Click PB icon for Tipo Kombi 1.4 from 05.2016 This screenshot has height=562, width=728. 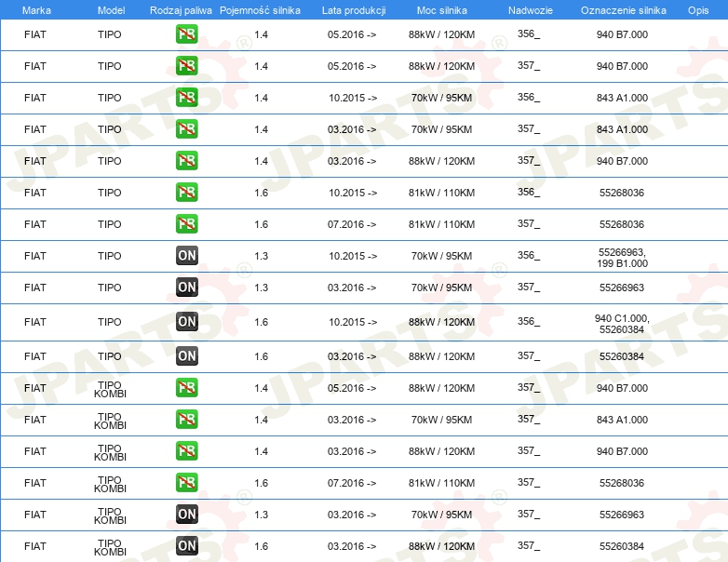(x=186, y=388)
